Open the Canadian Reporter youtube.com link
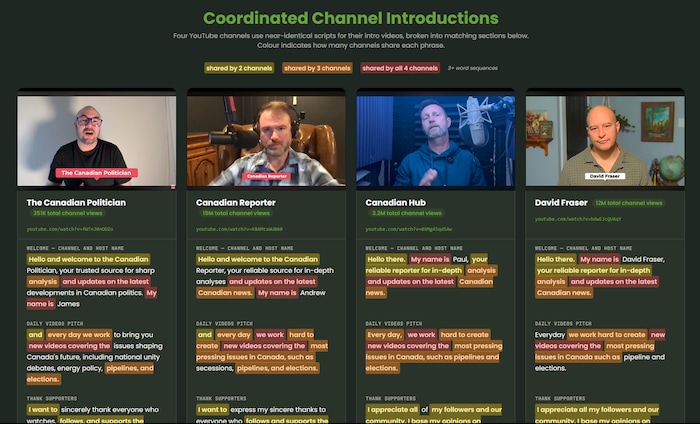The width and height of the screenshot is (700, 424). (x=239, y=229)
